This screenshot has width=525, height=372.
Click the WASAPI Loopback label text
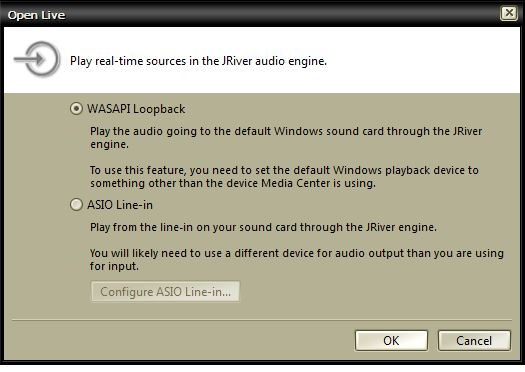click(x=136, y=109)
